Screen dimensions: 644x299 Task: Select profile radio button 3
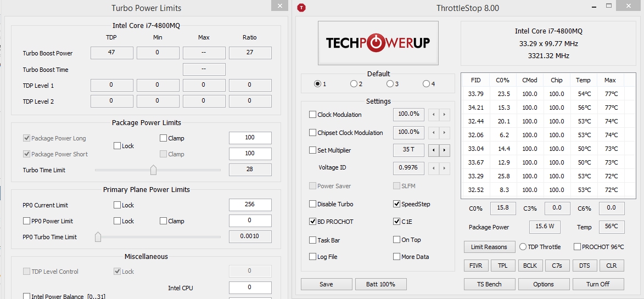[x=390, y=84]
